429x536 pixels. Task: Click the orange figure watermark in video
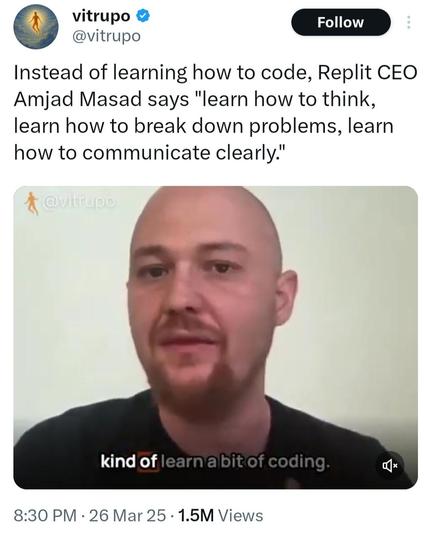(32, 203)
